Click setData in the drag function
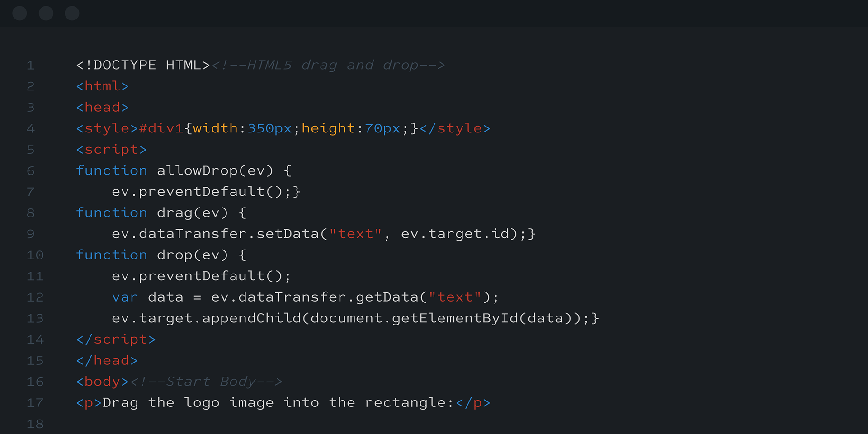868x434 pixels. [288, 234]
